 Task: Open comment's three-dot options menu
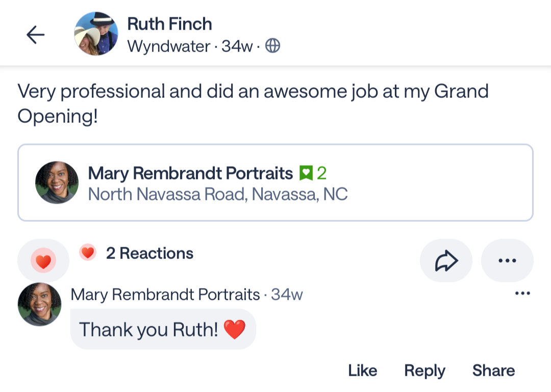coord(522,294)
